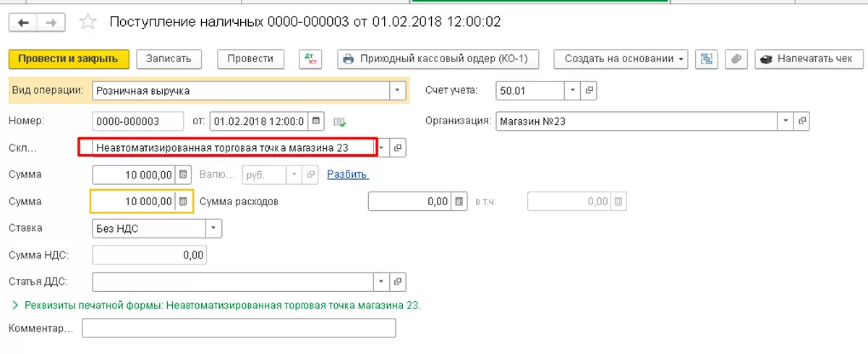The height and width of the screenshot is (354, 868).
Task: Click the Сумма расходов field 0,00
Action: pyautogui.click(x=410, y=202)
